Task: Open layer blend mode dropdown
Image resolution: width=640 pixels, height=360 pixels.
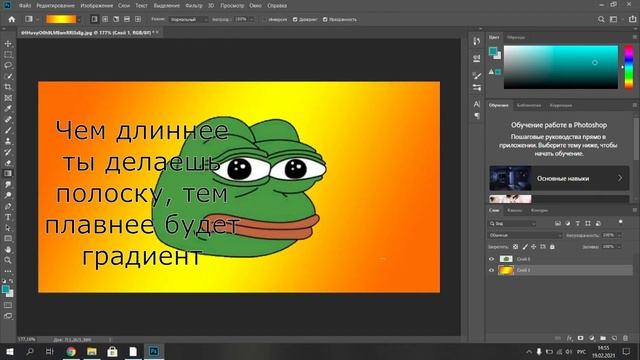Action: click(526, 236)
